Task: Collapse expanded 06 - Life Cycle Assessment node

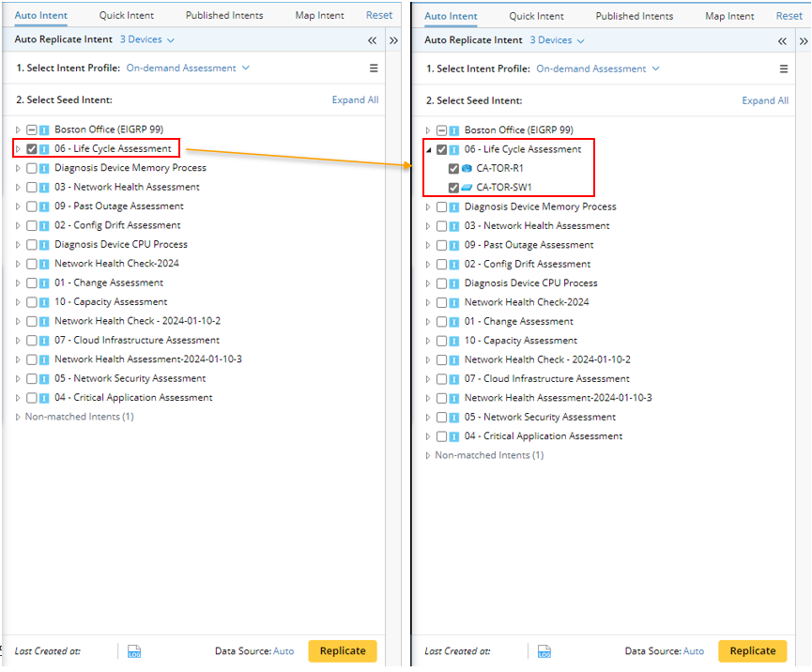Action: point(429,149)
